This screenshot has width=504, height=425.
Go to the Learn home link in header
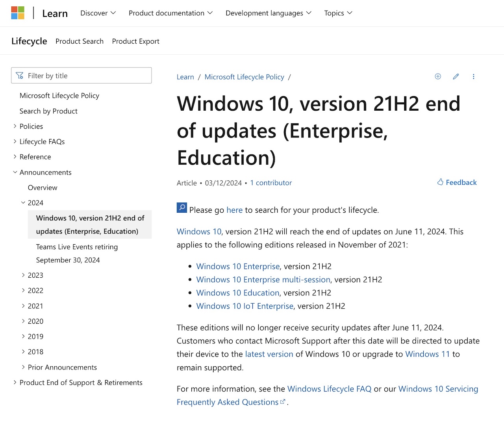(55, 13)
